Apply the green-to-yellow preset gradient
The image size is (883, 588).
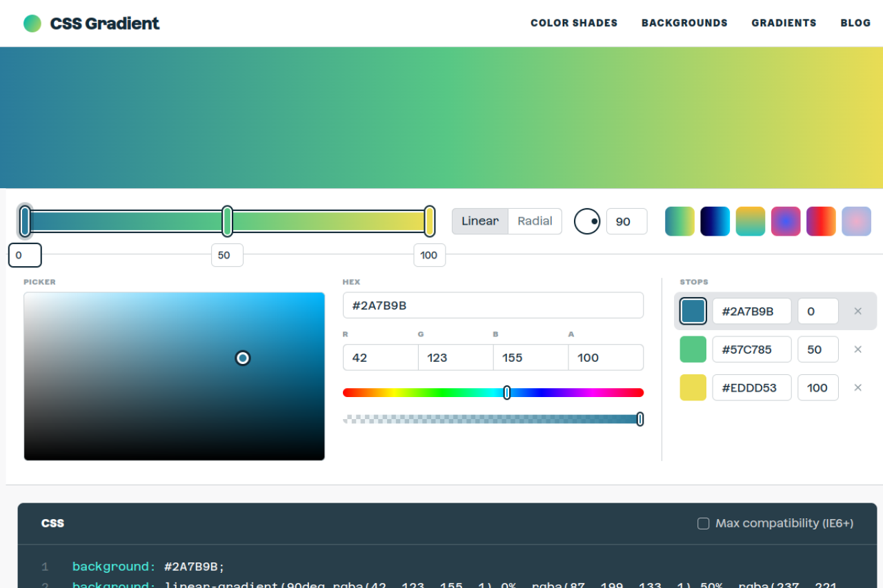click(x=679, y=221)
